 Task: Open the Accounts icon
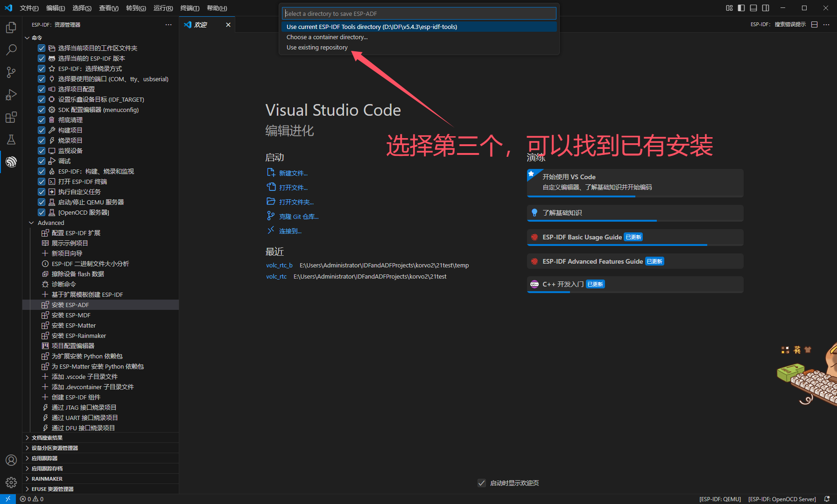[x=11, y=460]
